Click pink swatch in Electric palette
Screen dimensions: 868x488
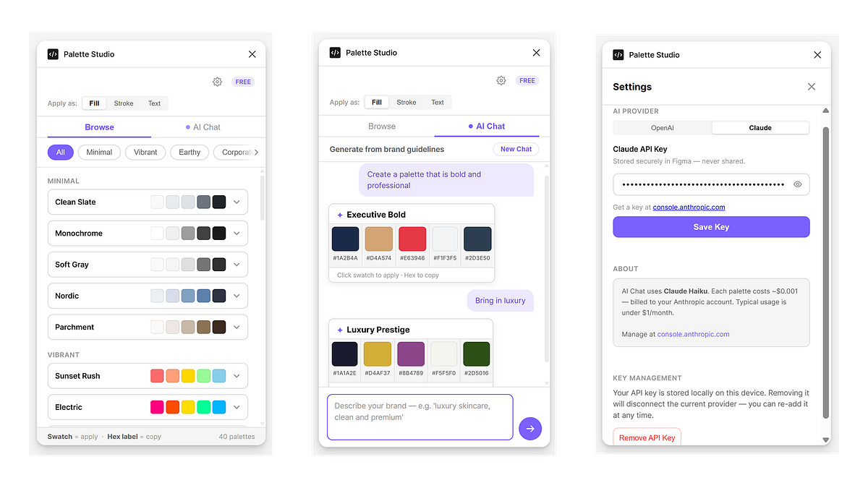[157, 407]
